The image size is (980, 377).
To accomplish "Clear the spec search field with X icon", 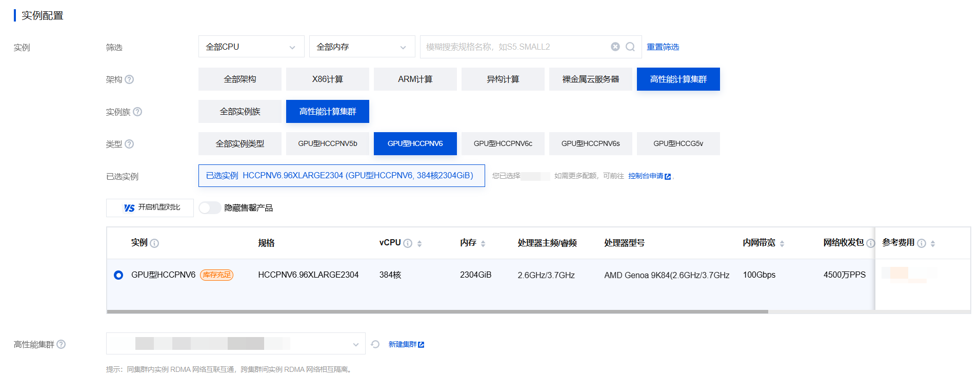I will click(615, 47).
